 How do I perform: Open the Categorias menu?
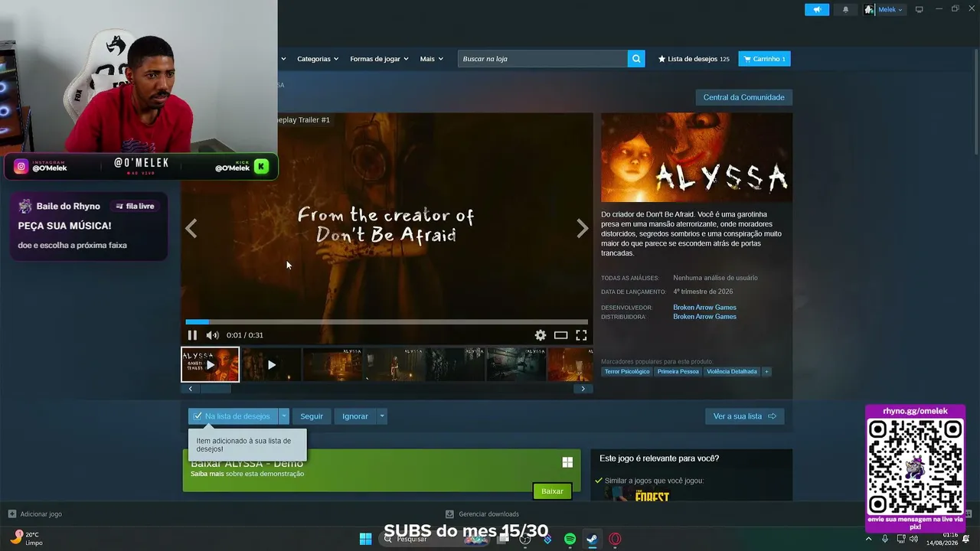click(x=318, y=59)
